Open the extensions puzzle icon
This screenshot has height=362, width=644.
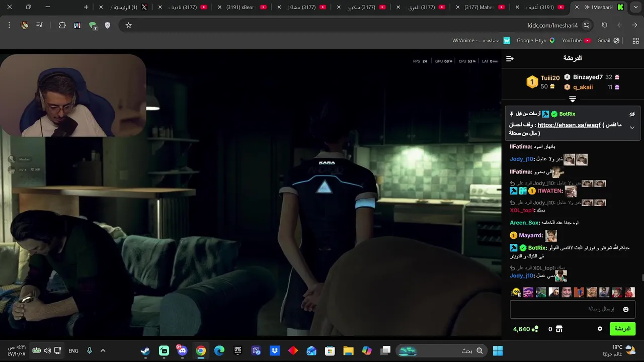[x=62, y=25]
